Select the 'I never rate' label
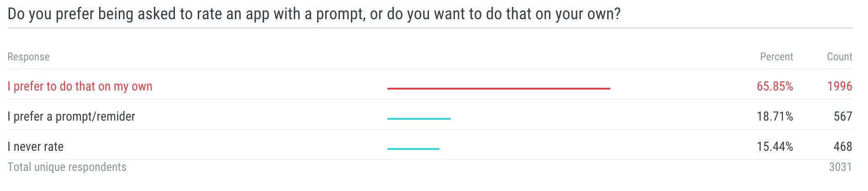The width and height of the screenshot is (868, 191). pyautogui.click(x=36, y=147)
